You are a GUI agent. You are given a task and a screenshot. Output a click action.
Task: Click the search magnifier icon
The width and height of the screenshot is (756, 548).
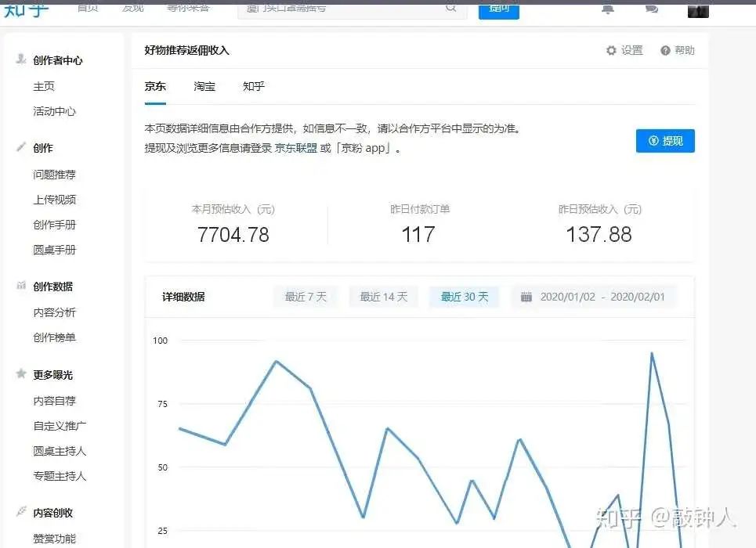[x=450, y=8]
